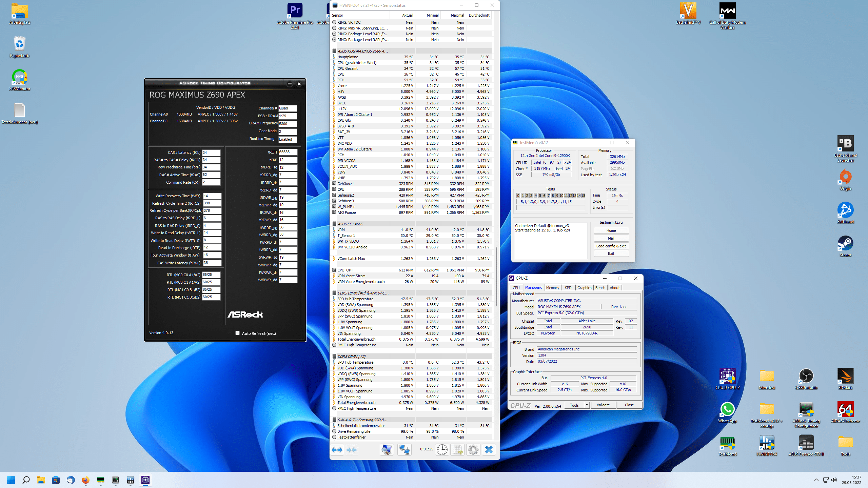The height and width of the screenshot is (488, 868).
Task: Select Quad option in Channel dropdown
Action: click(287, 108)
